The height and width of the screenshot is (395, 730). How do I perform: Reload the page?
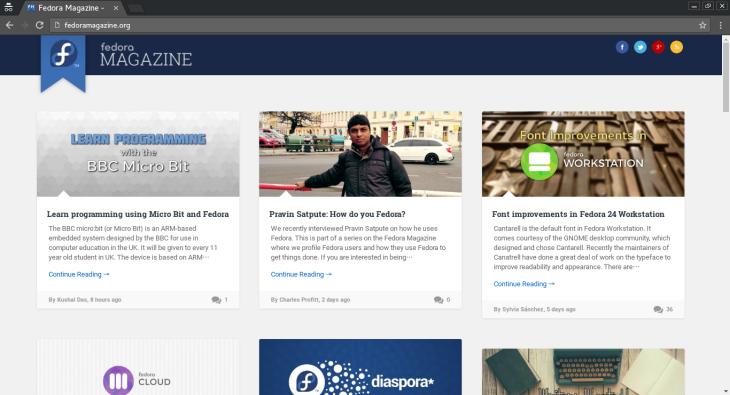coord(40,25)
